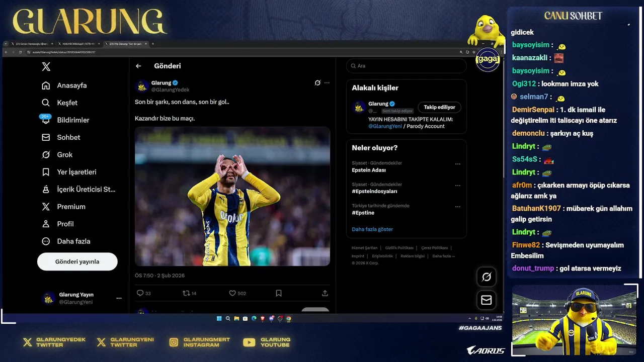Click the browser address bar URL
The height and width of the screenshot is (362, 644).
click(x=64, y=52)
